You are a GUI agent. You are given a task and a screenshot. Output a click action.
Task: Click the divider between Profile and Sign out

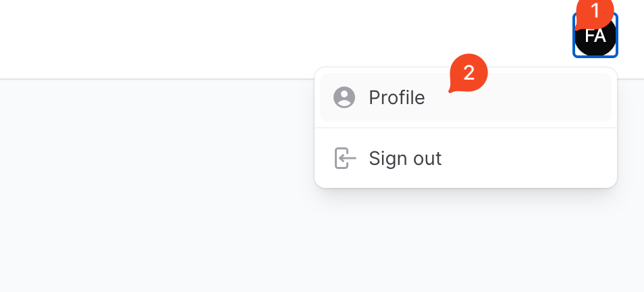(465, 128)
